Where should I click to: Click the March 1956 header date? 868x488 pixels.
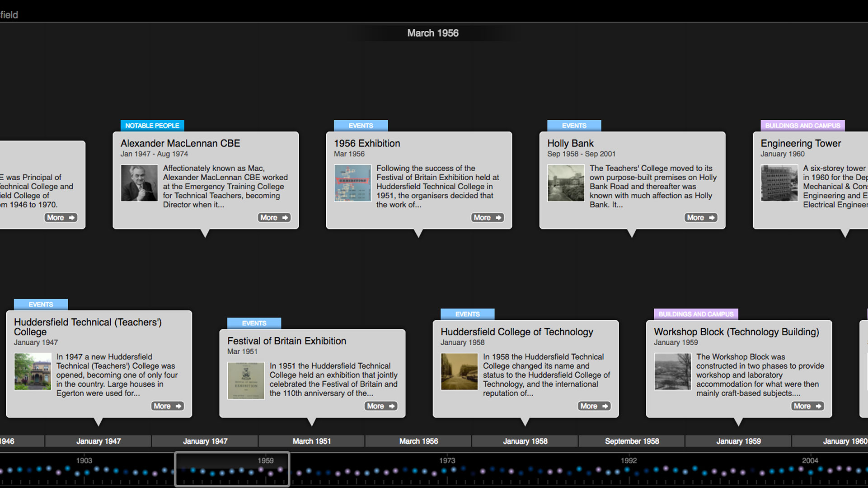pyautogui.click(x=433, y=33)
